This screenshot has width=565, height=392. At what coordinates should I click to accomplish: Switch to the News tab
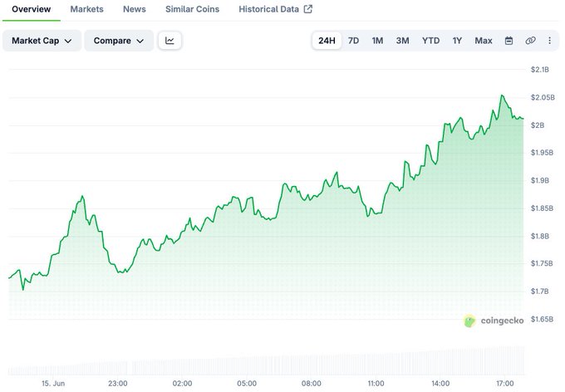[x=135, y=9]
